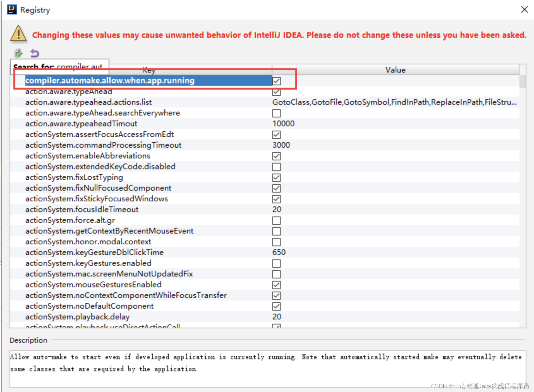Viewport: 534px width, 392px height.
Task: Click the Key column header
Action: click(x=149, y=70)
